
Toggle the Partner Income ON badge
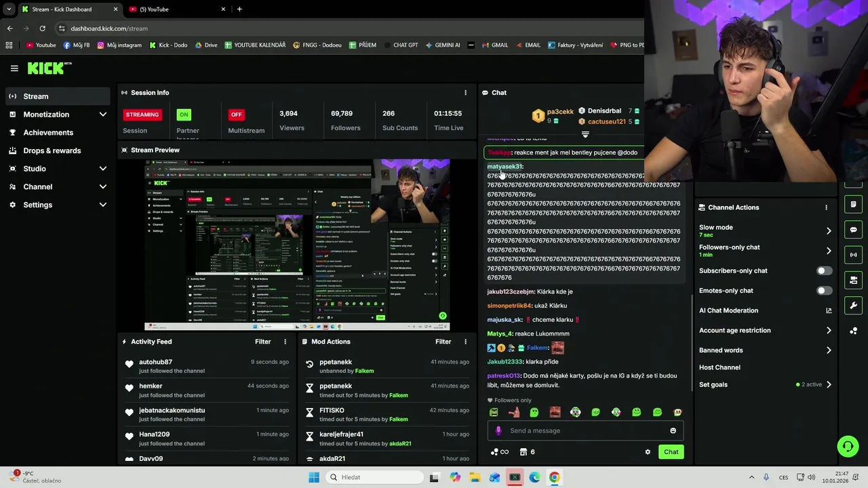[184, 115]
